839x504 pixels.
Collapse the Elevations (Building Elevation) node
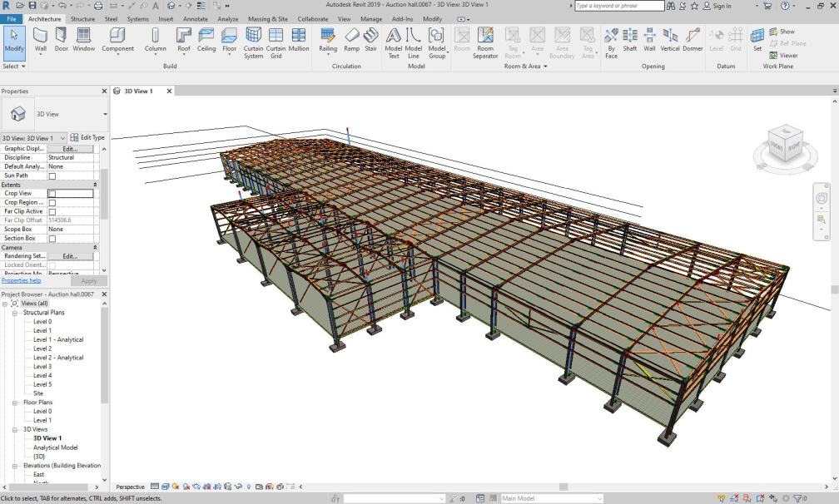point(15,466)
